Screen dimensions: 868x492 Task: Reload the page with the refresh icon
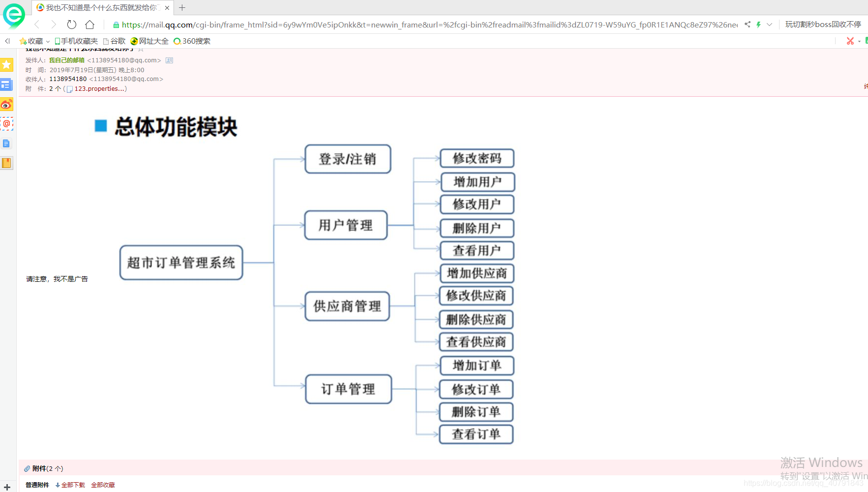pyautogui.click(x=72, y=25)
